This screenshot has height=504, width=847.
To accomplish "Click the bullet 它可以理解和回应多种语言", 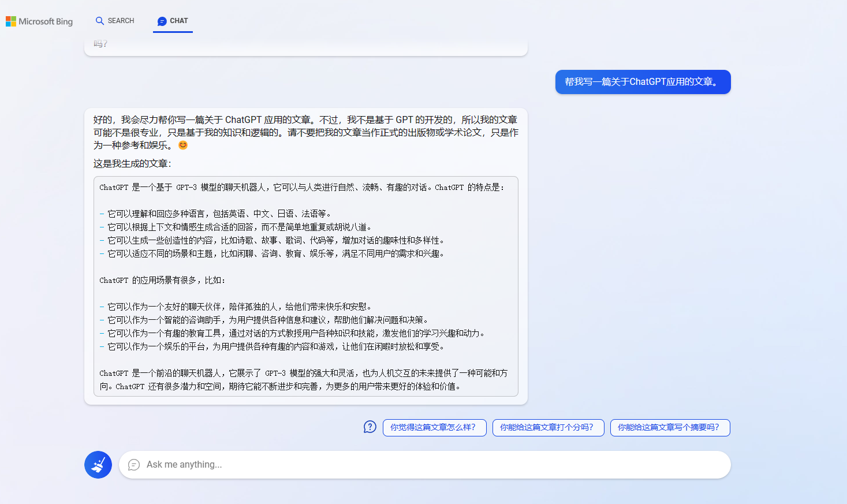I will (x=215, y=214).
